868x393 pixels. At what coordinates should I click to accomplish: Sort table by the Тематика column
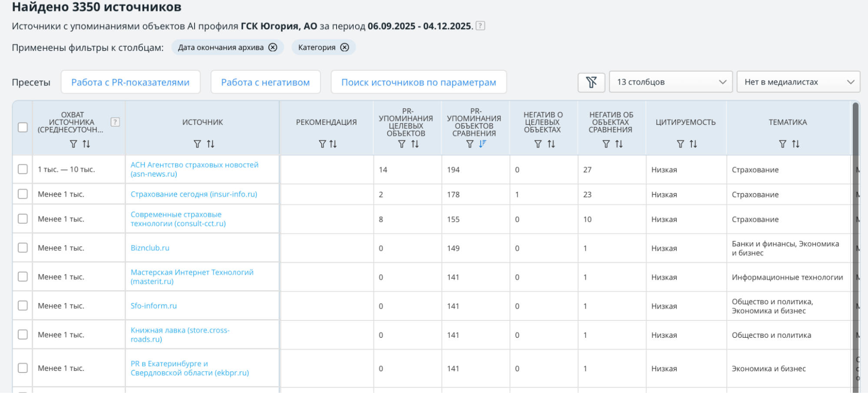(x=795, y=144)
